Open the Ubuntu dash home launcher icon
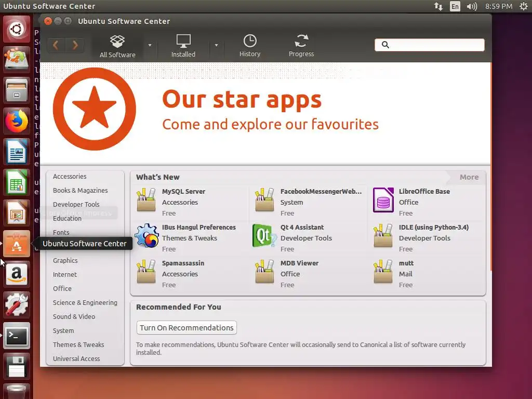Screen dimensions: 532x399 [x=17, y=29]
